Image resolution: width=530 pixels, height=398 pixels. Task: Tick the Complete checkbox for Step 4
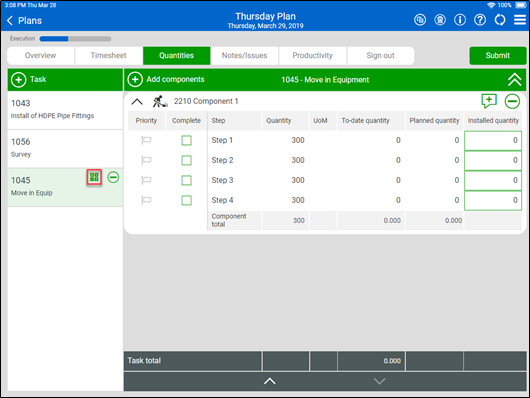tap(187, 200)
